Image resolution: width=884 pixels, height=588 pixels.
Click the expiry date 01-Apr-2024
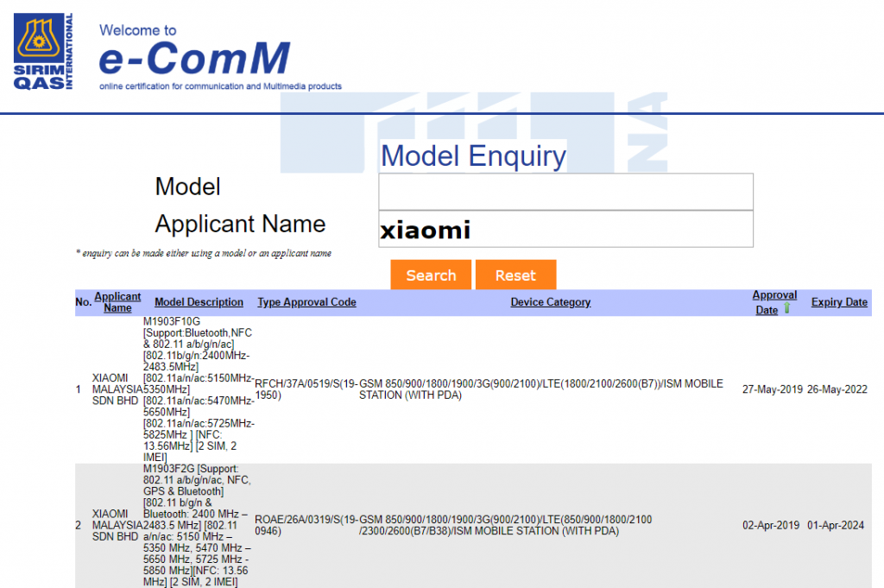[x=836, y=526]
